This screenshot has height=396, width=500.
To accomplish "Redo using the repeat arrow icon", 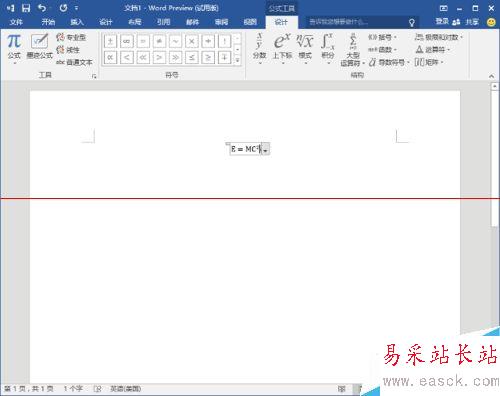I will [x=63, y=8].
